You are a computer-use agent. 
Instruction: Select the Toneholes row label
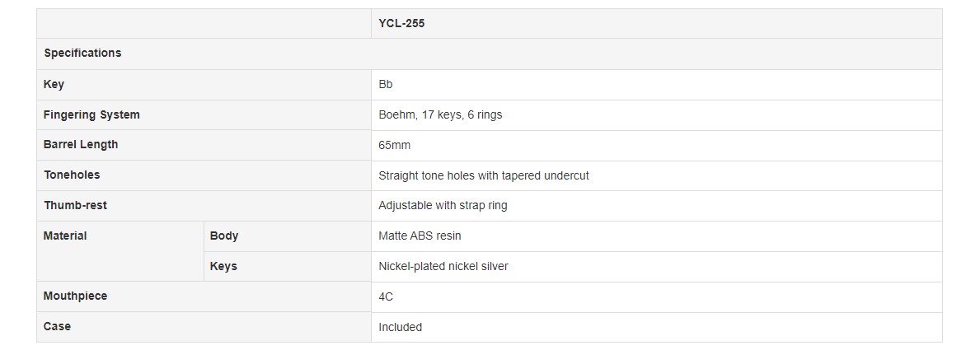72,175
